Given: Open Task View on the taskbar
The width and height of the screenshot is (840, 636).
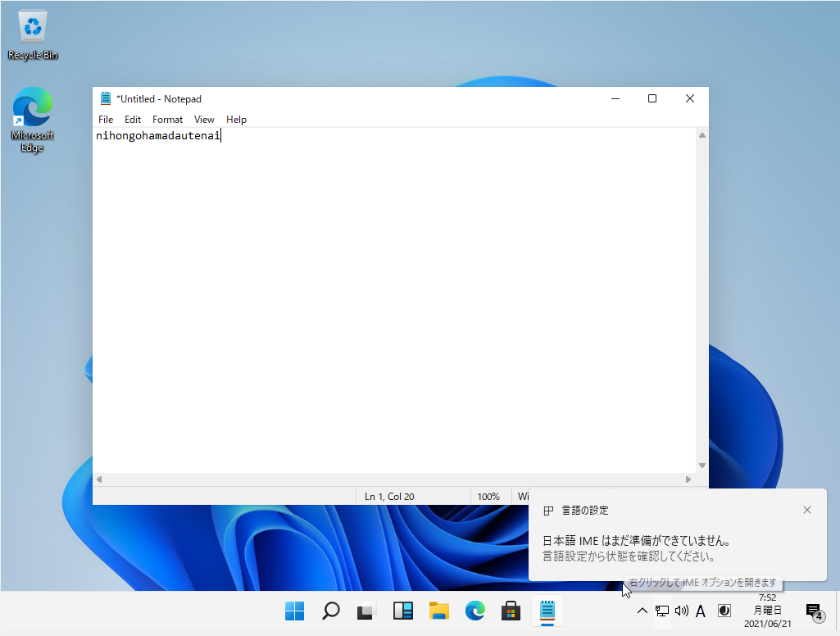Looking at the screenshot, I should coord(366,611).
